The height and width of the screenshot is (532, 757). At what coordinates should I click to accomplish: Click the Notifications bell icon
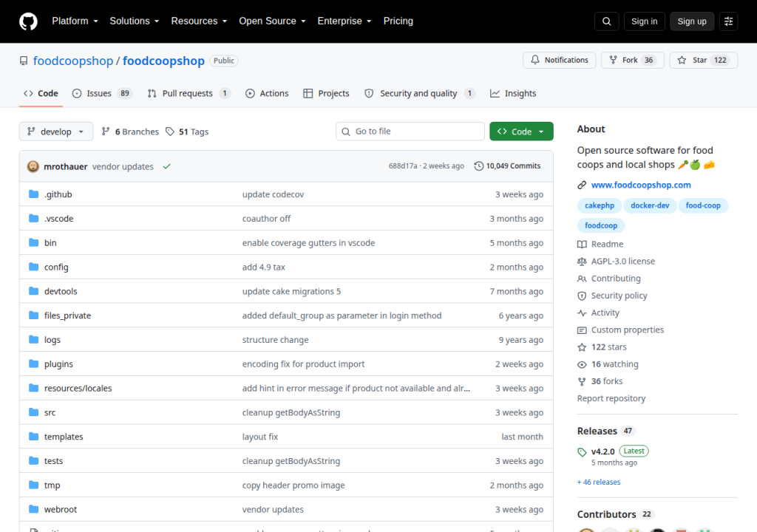point(535,60)
